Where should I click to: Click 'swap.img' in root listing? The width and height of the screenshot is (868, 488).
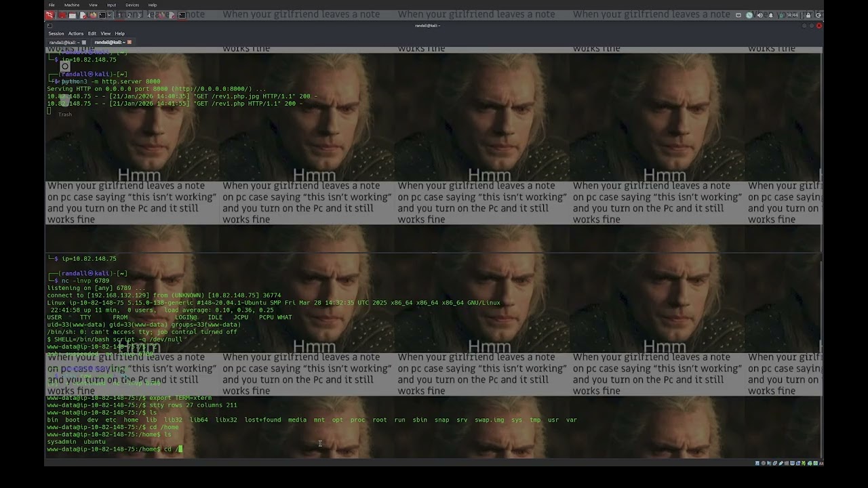[490, 420]
